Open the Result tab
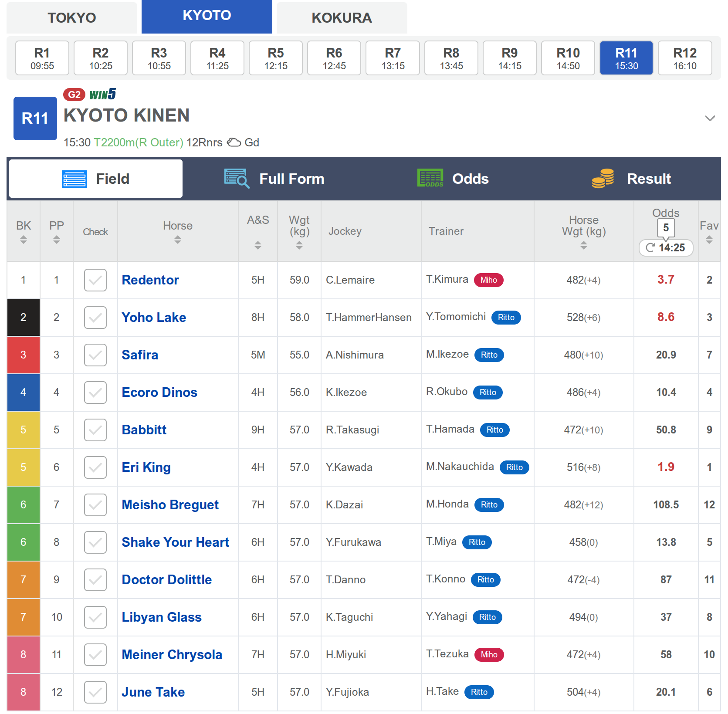728x714 pixels. 632,179
